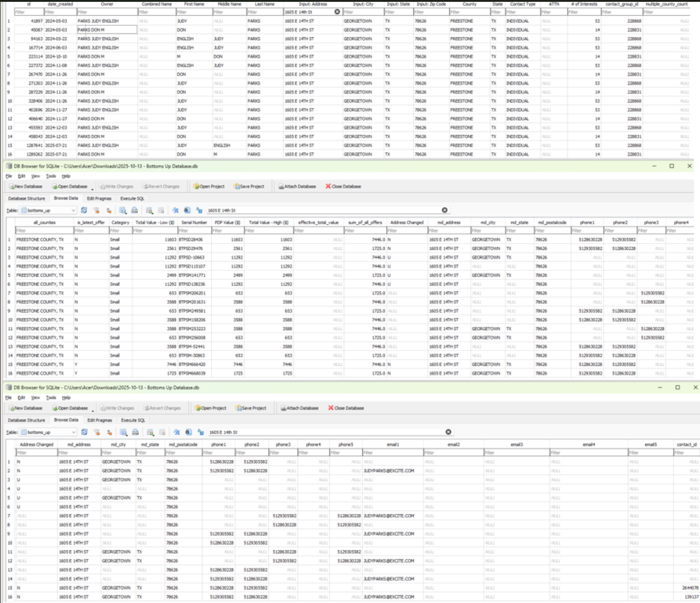Viewport: 700px width, 603px height.
Task: Export table as displayed icon in middle window
Action: click(x=123, y=210)
